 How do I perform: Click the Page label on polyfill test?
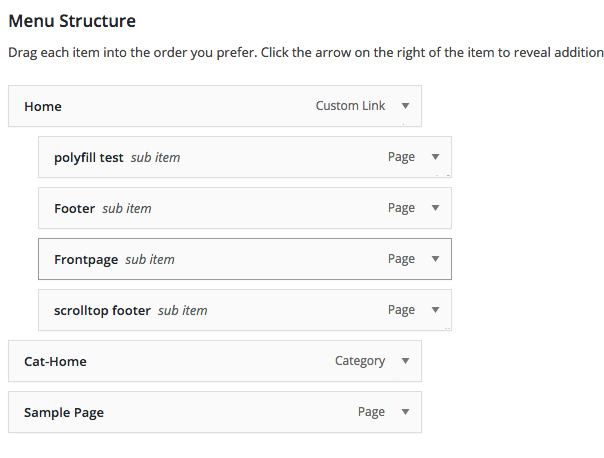click(401, 157)
